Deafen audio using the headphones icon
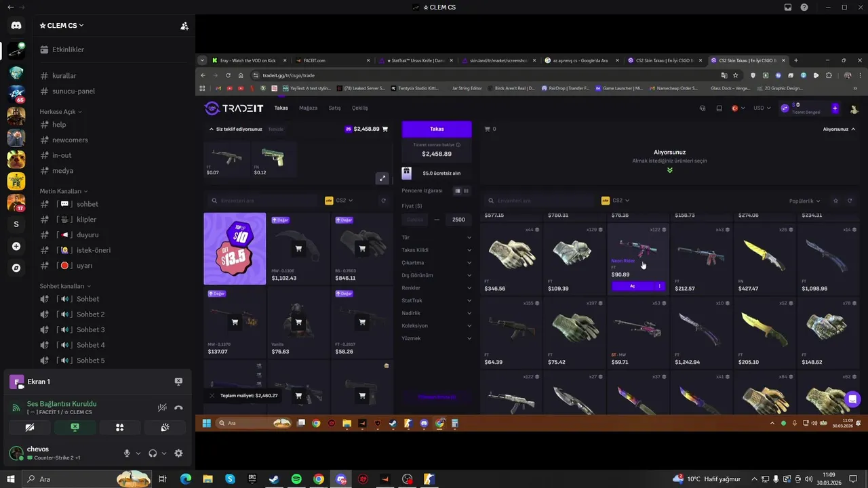Viewport: 868px width, 488px height. tap(153, 453)
